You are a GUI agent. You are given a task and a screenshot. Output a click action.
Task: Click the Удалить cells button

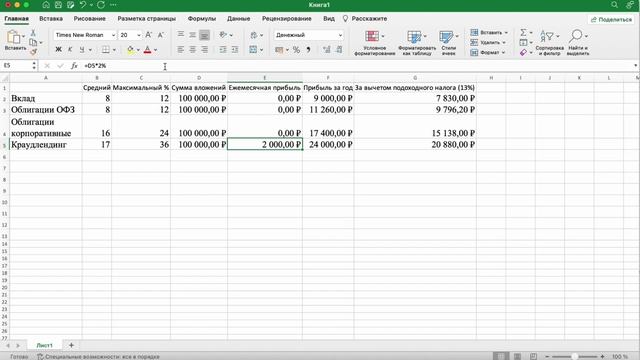coord(488,42)
